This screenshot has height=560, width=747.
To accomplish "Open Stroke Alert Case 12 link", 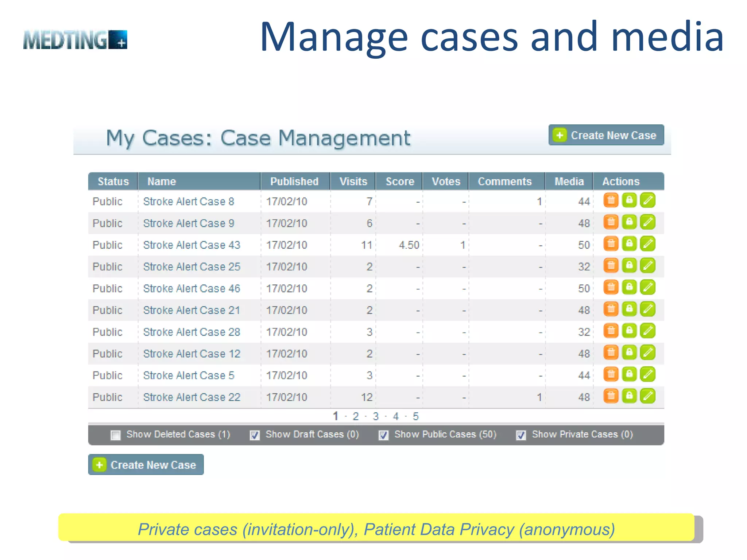I will point(192,354).
